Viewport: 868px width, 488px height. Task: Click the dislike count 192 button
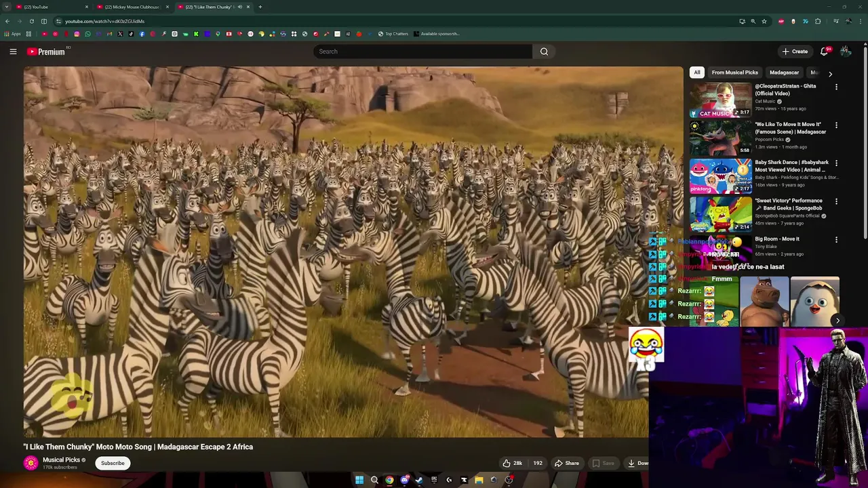(x=537, y=463)
